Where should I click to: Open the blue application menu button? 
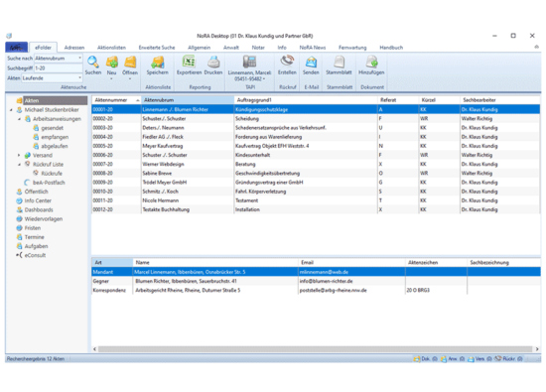tap(16, 48)
